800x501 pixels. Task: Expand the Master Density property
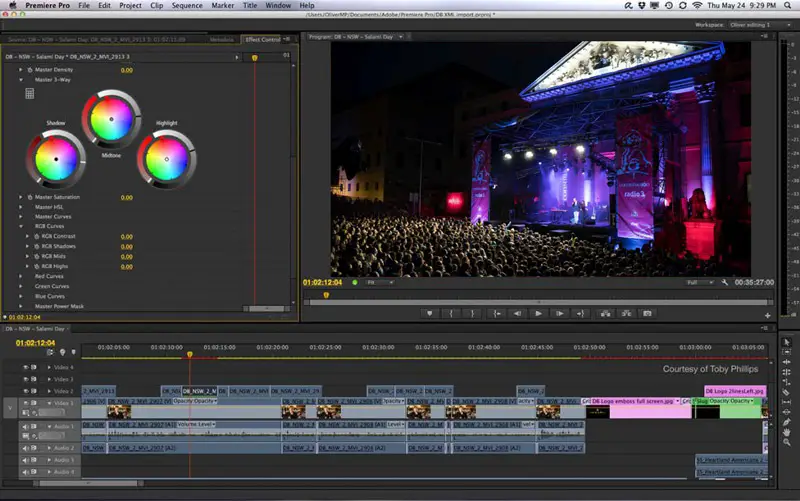pos(21,70)
